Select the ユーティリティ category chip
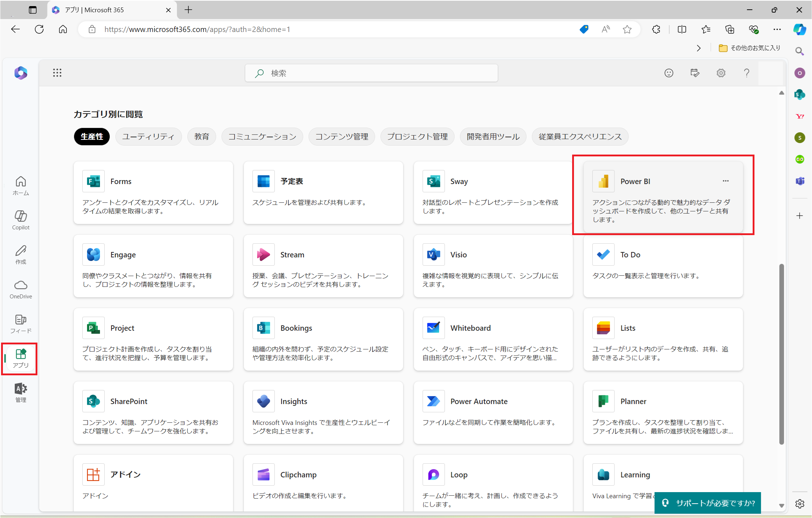The width and height of the screenshot is (812, 518). pos(149,137)
